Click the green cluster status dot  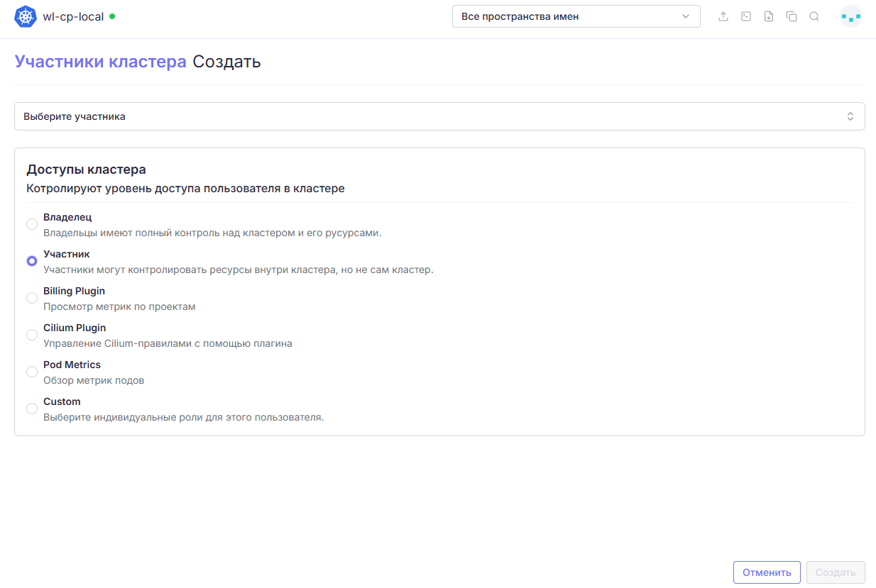(112, 16)
